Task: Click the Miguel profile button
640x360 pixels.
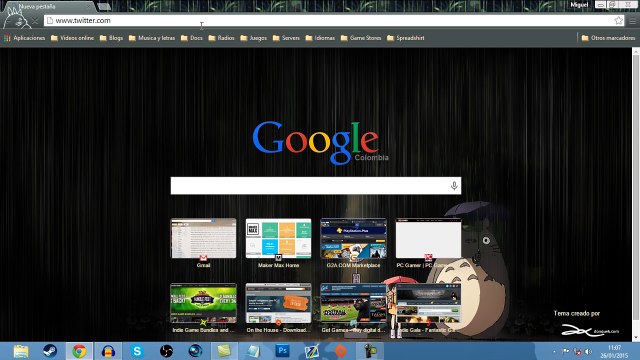Action: tap(579, 5)
